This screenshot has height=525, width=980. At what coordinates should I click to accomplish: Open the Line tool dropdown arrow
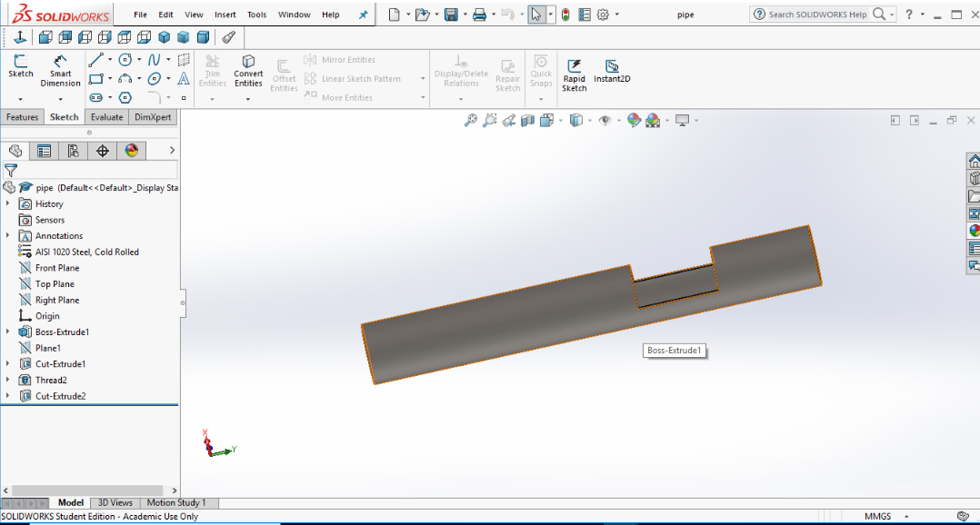click(x=110, y=60)
